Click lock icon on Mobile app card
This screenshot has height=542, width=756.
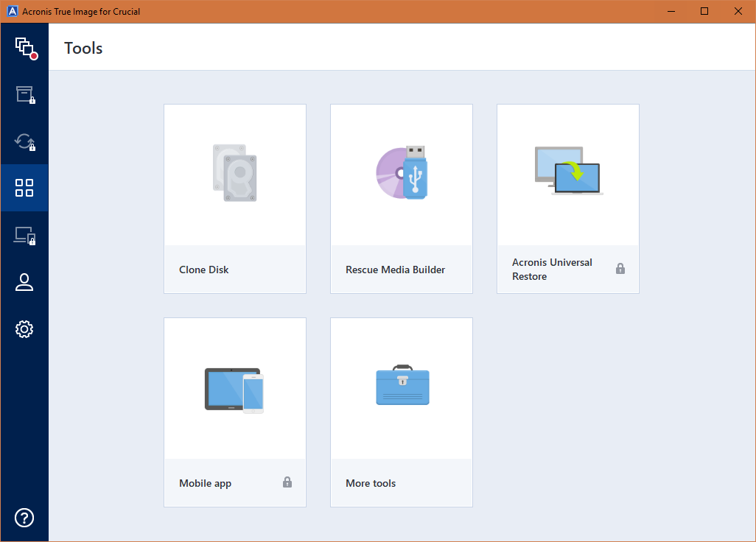click(x=287, y=482)
